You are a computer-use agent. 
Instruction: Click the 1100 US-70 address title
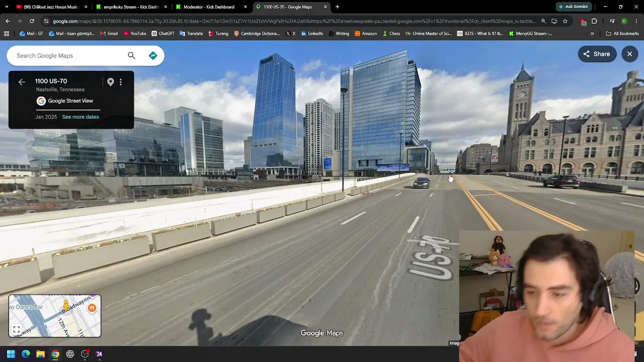(51, 81)
